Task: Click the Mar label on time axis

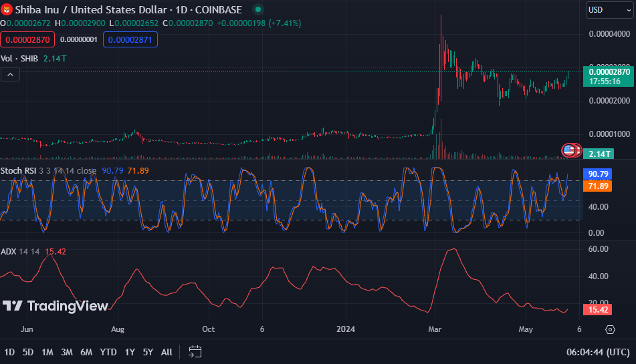Action: [435, 329]
